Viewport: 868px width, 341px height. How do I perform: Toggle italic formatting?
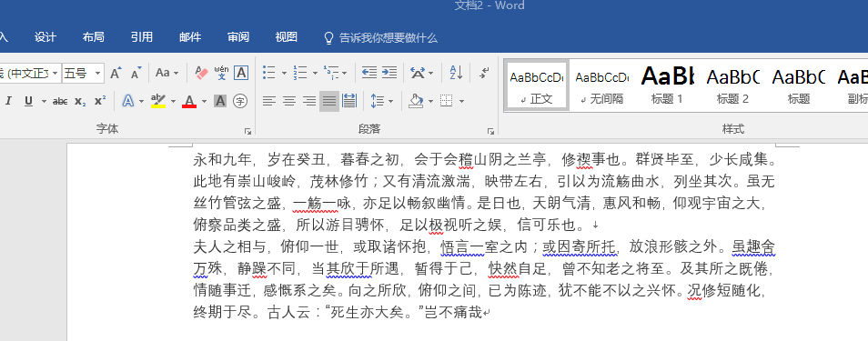click(8, 101)
